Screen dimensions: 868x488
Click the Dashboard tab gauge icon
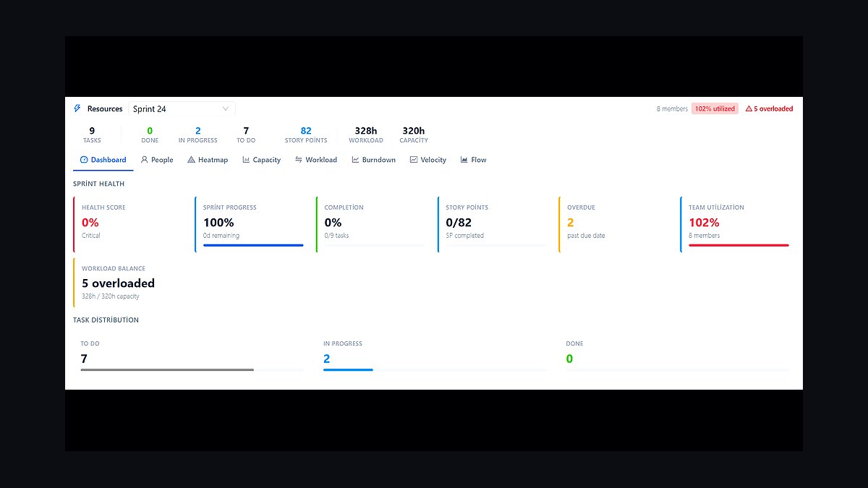(x=84, y=160)
